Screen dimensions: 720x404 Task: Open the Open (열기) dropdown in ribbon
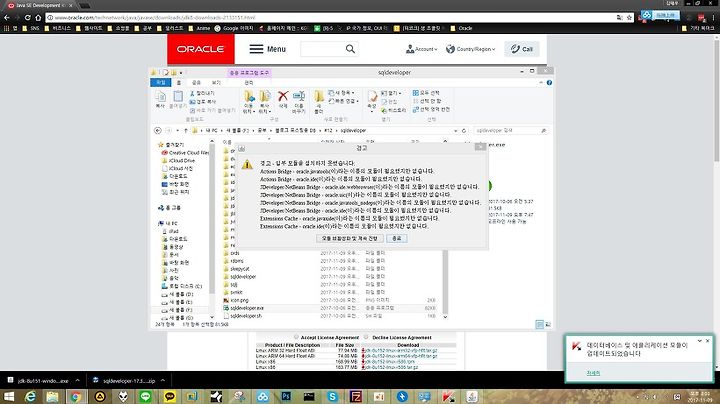391,93
